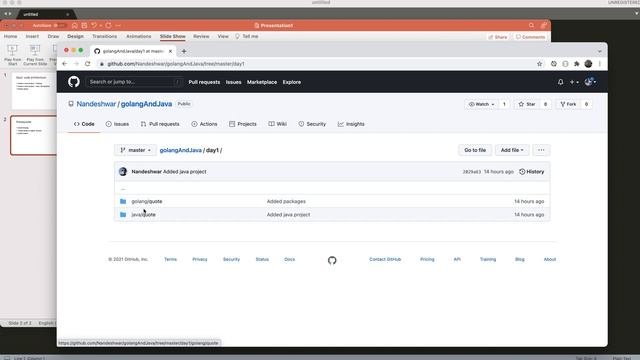Open the Review ribbon tab in PowerPoint
The image size is (640, 360).
(201, 36)
